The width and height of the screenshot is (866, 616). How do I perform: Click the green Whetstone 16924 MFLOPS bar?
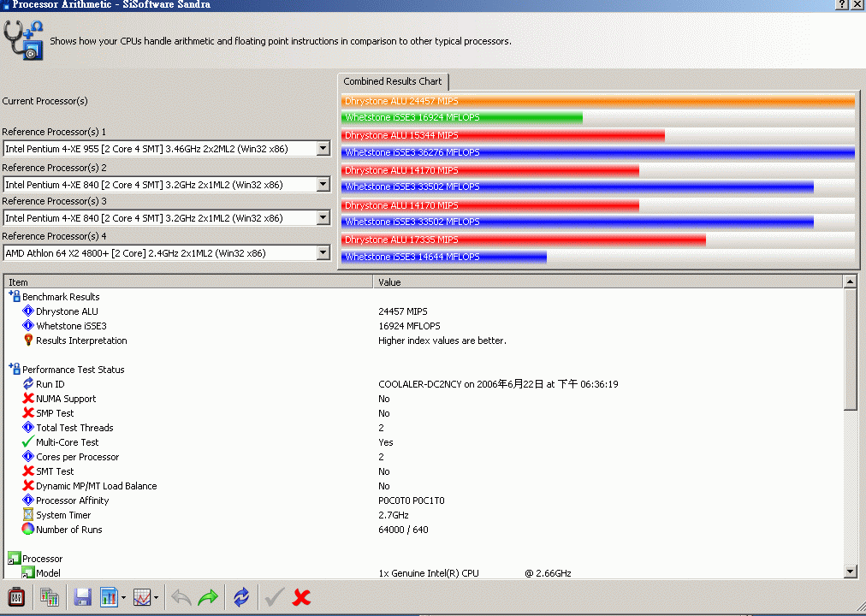tap(462, 117)
